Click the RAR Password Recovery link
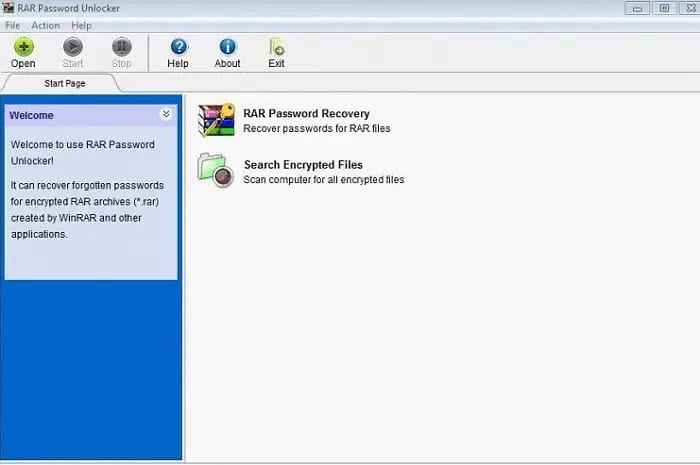This screenshot has width=700, height=465. [306, 113]
